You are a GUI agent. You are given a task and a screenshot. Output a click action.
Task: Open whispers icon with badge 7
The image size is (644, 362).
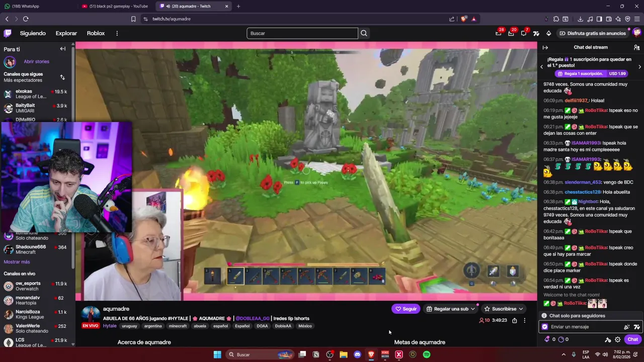524,33
